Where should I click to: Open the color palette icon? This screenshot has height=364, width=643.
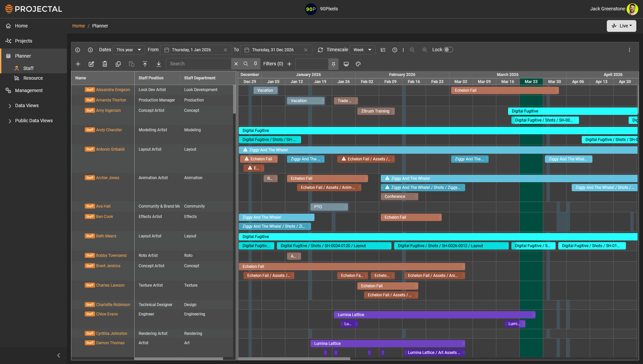[358, 64]
